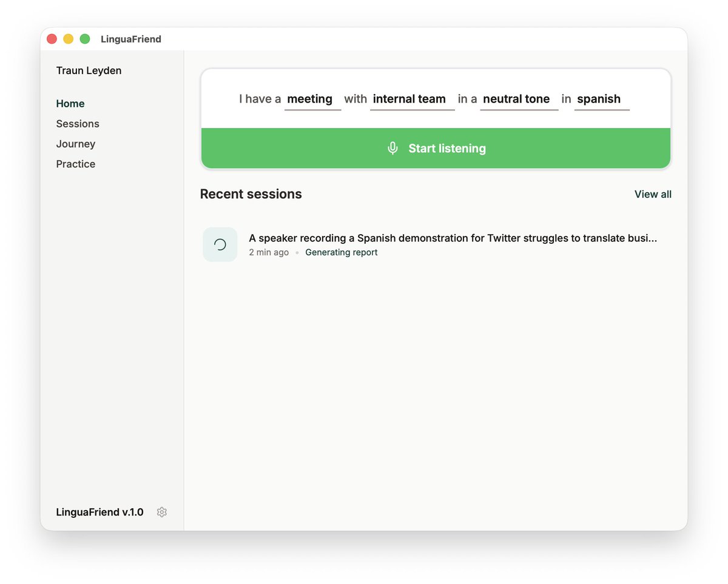Open the Sessions section
The width and height of the screenshot is (728, 584).
point(78,124)
